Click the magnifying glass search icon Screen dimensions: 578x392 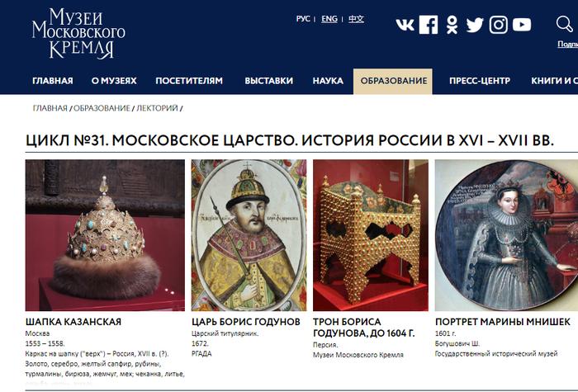pyautogui.click(x=564, y=24)
